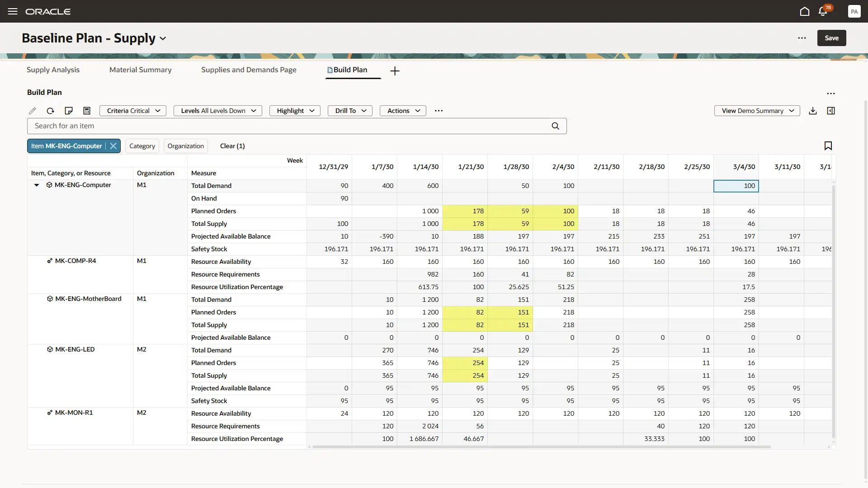This screenshot has height=488, width=868.
Task: Click the Search for an item field
Action: point(289,126)
